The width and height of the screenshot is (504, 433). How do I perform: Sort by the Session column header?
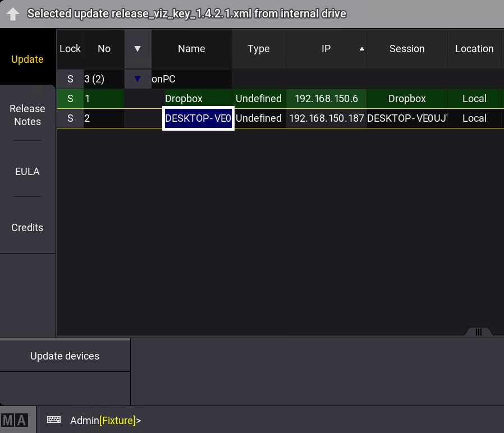click(x=407, y=49)
